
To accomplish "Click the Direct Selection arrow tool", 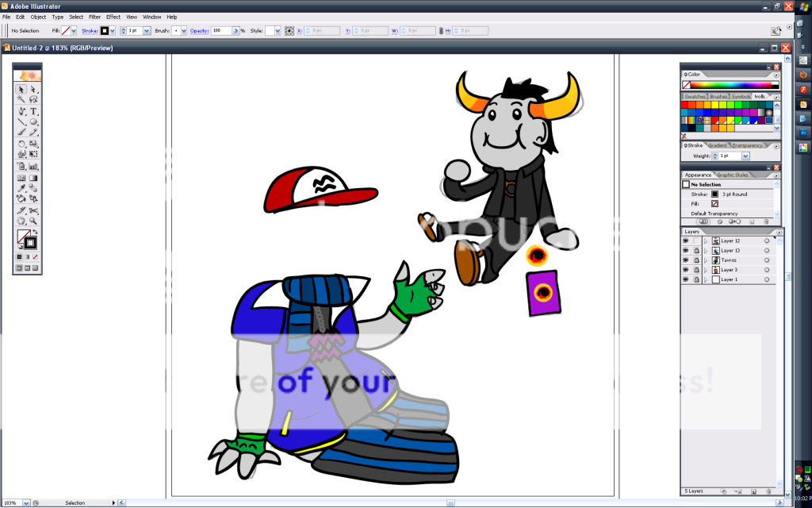I will point(34,89).
